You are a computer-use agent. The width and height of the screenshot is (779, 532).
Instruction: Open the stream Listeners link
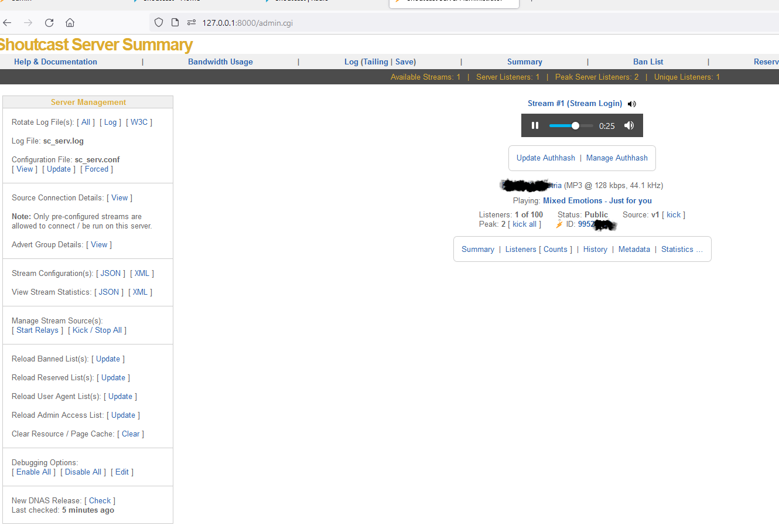coord(521,249)
